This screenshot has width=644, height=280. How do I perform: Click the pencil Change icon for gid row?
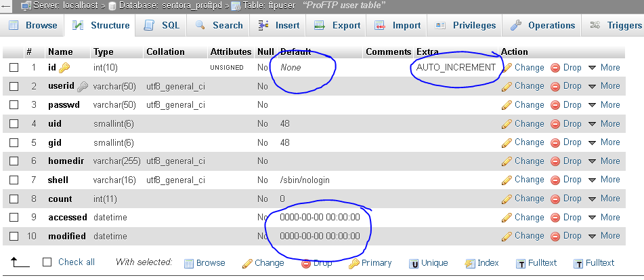[x=507, y=142]
